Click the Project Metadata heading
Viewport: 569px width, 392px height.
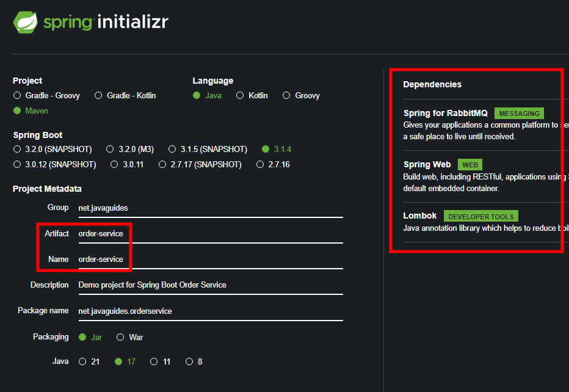click(x=47, y=189)
